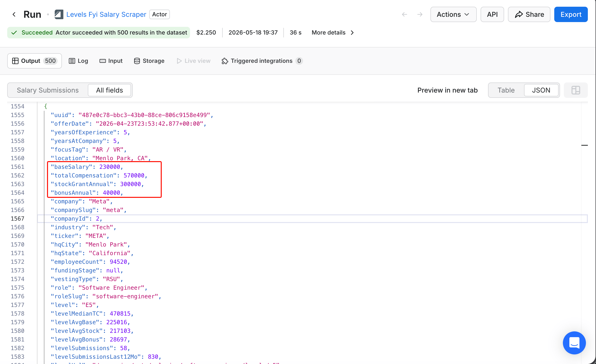Click the Storage database icon
This screenshot has height=364, width=596.
137,61
